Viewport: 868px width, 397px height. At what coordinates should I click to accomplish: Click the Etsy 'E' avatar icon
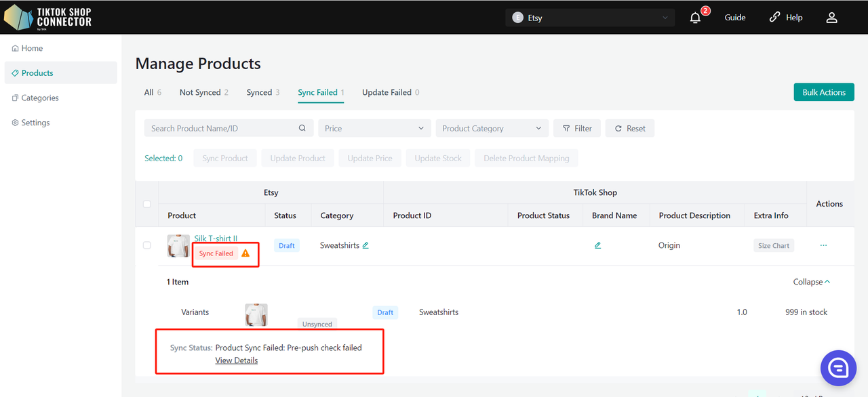[x=518, y=18]
